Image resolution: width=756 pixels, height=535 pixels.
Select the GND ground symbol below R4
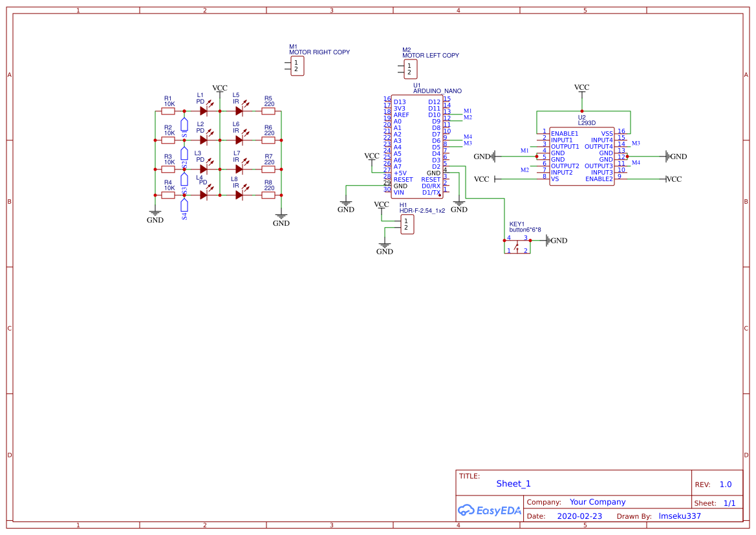pos(155,213)
